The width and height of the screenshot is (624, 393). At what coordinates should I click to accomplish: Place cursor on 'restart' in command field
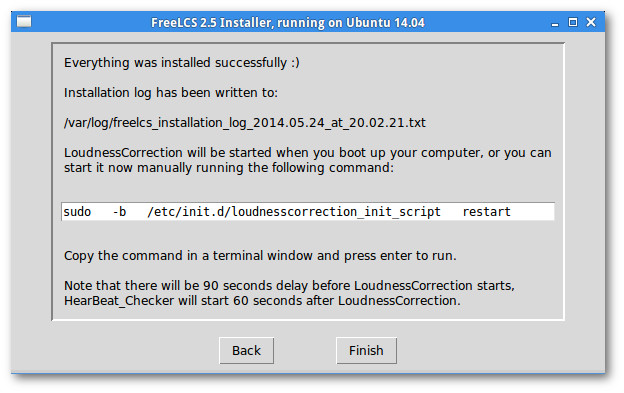[x=486, y=212]
